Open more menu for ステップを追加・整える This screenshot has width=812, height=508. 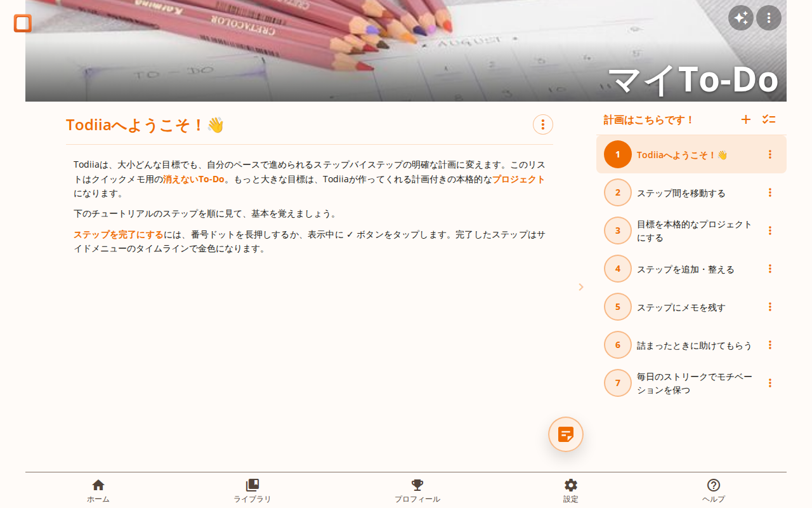point(770,269)
